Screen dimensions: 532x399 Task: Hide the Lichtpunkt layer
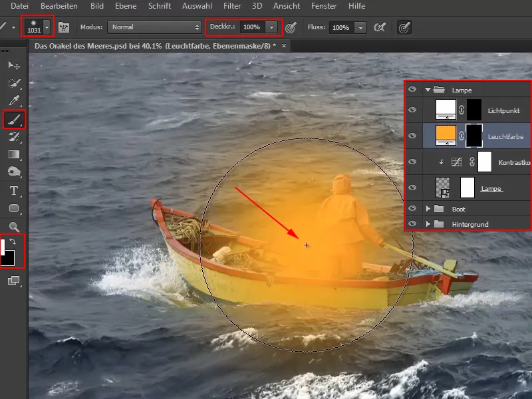pyautogui.click(x=412, y=110)
